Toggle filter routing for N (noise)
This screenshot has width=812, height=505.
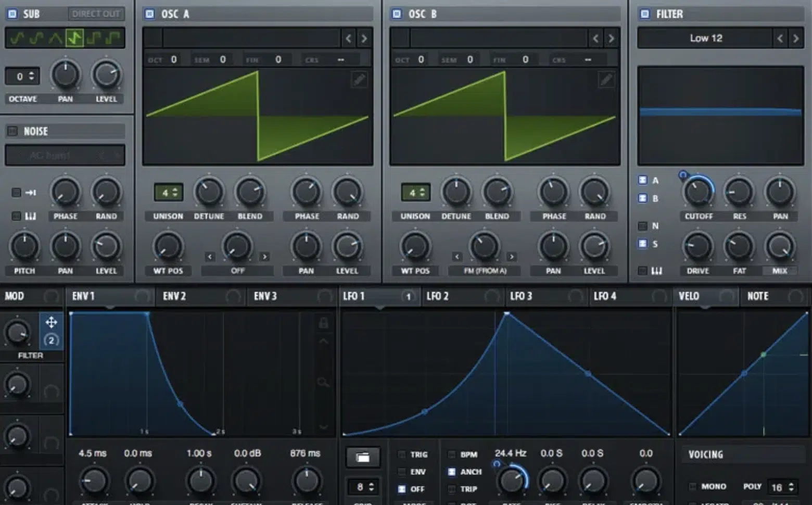(x=643, y=226)
